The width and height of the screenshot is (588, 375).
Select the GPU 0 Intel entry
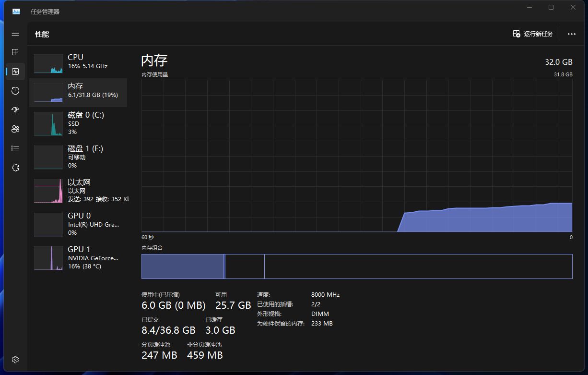(x=78, y=224)
